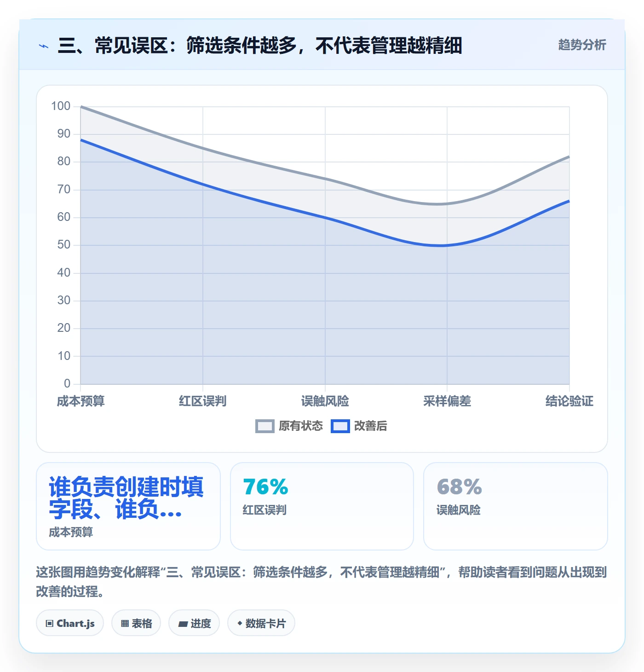Toggle the 改善后 legend swatch
This screenshot has height=672, width=644.
[x=340, y=426]
